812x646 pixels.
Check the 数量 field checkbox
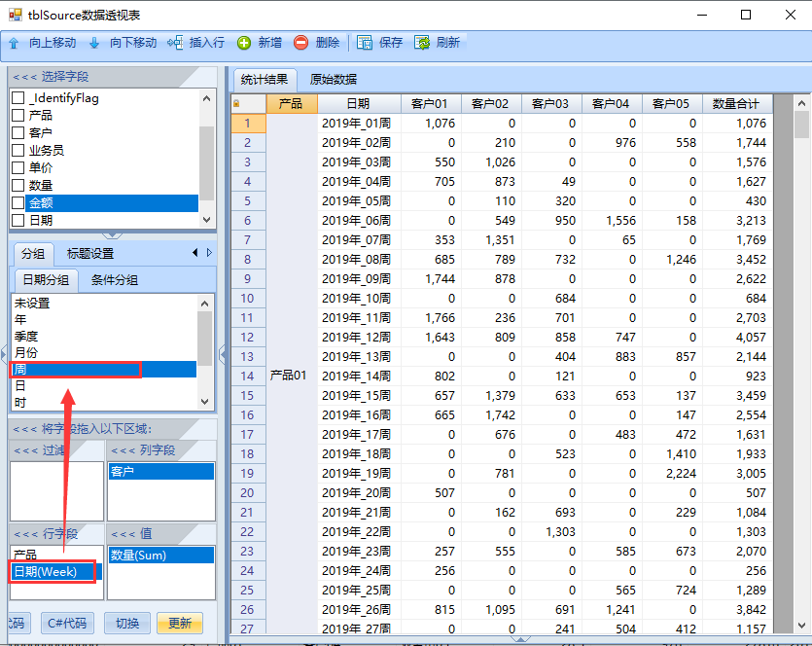pyautogui.click(x=18, y=186)
